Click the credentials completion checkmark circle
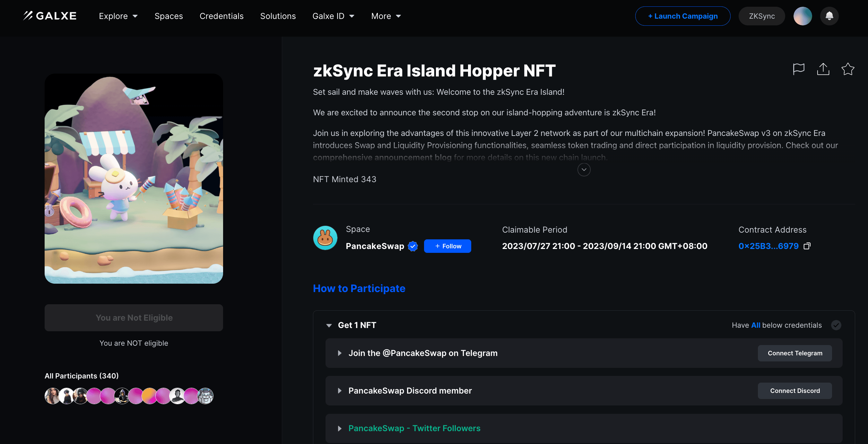The height and width of the screenshot is (444, 868). coord(836,325)
